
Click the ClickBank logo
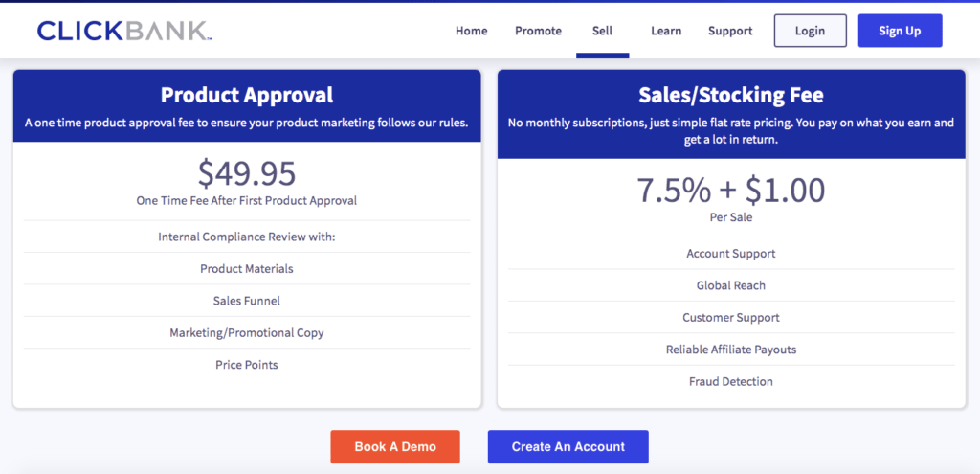[x=124, y=31]
